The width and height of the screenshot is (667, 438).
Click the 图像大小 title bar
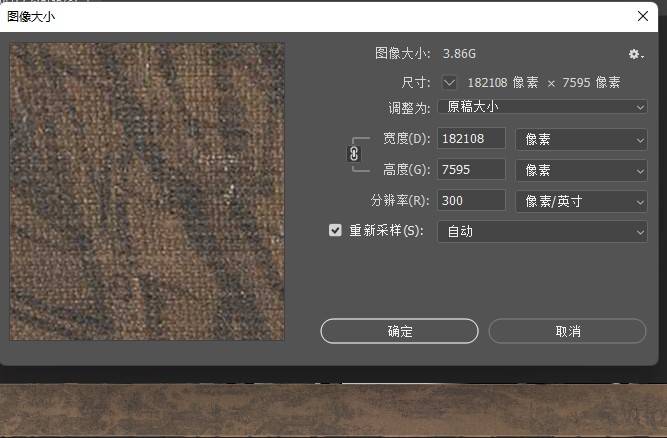click(300, 16)
